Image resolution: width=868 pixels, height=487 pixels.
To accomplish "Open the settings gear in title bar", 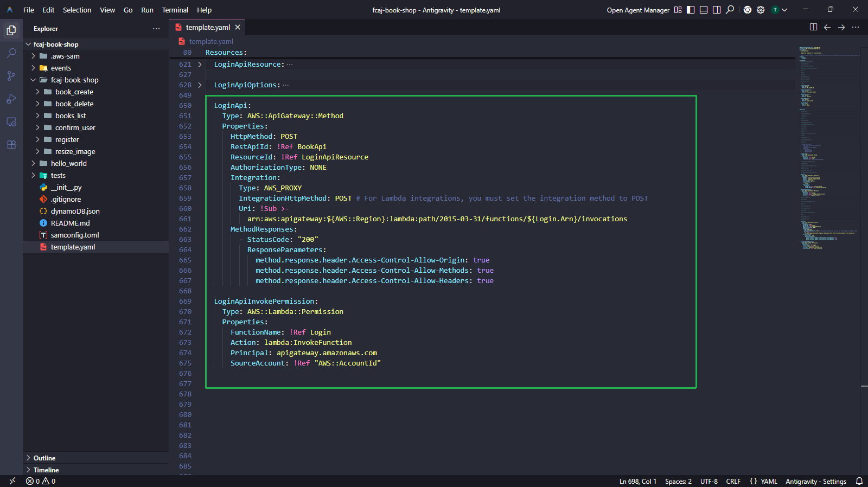I will click(x=761, y=10).
